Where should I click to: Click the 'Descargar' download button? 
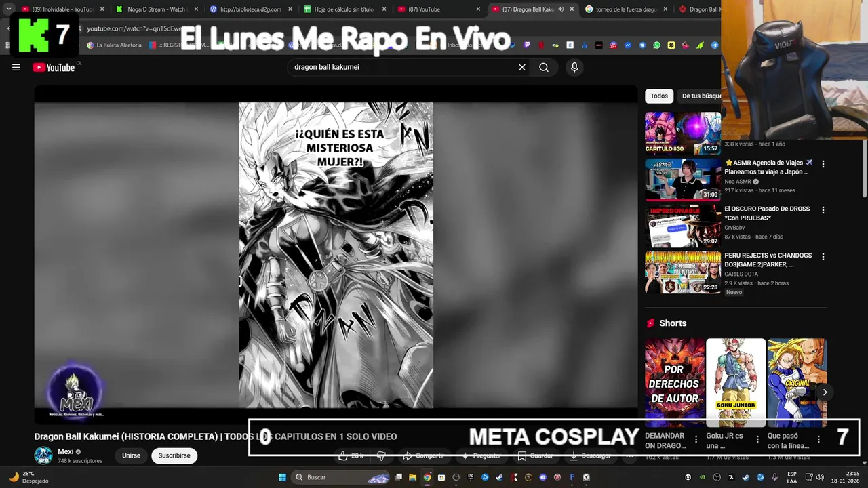[x=591, y=455]
